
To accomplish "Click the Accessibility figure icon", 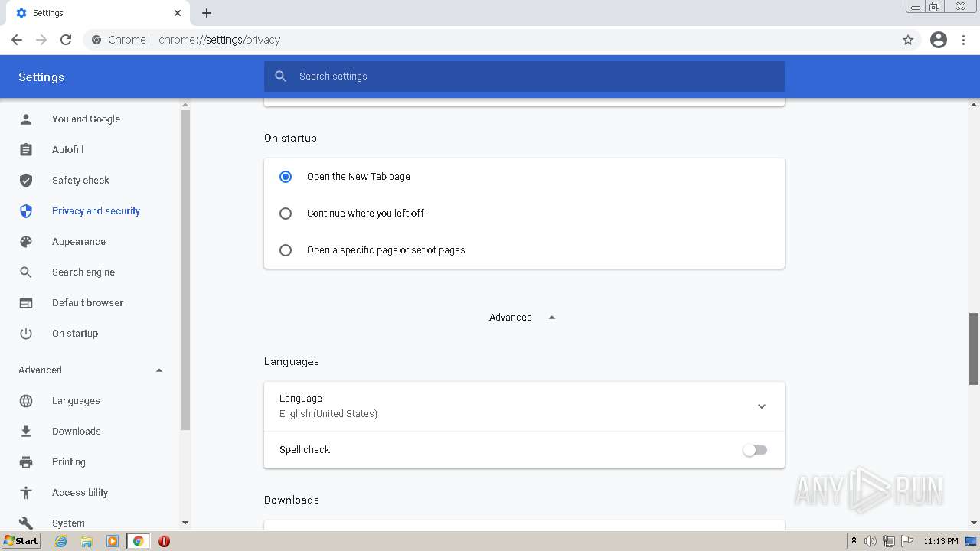I will pyautogui.click(x=26, y=492).
